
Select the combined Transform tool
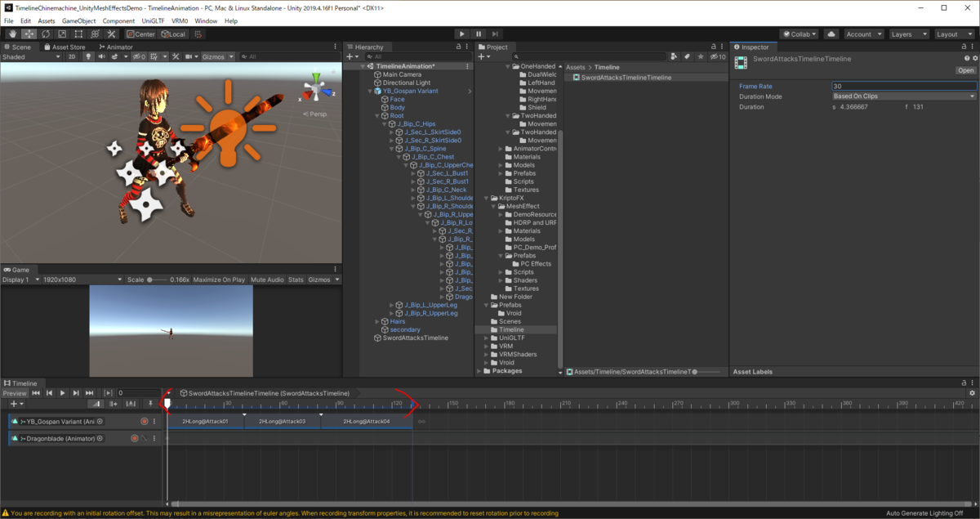pos(95,34)
